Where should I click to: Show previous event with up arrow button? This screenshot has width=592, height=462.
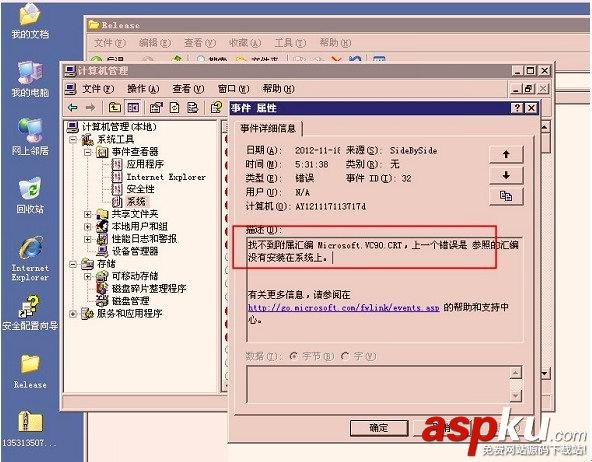506,154
